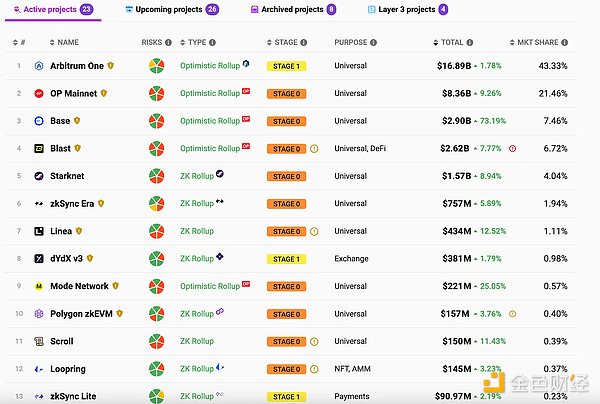Click the Arbitrum One logo icon
The width and height of the screenshot is (600, 404).
click(x=39, y=65)
